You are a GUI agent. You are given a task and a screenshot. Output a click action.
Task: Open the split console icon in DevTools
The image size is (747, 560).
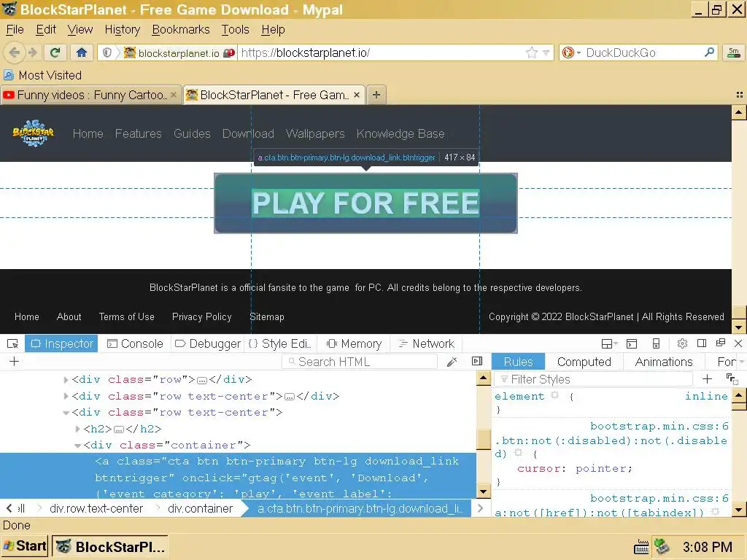632,344
